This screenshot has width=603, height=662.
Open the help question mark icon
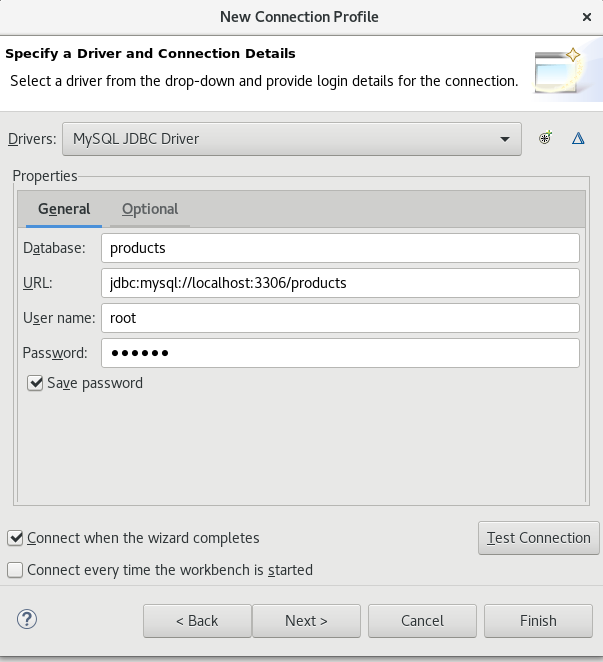[27, 619]
